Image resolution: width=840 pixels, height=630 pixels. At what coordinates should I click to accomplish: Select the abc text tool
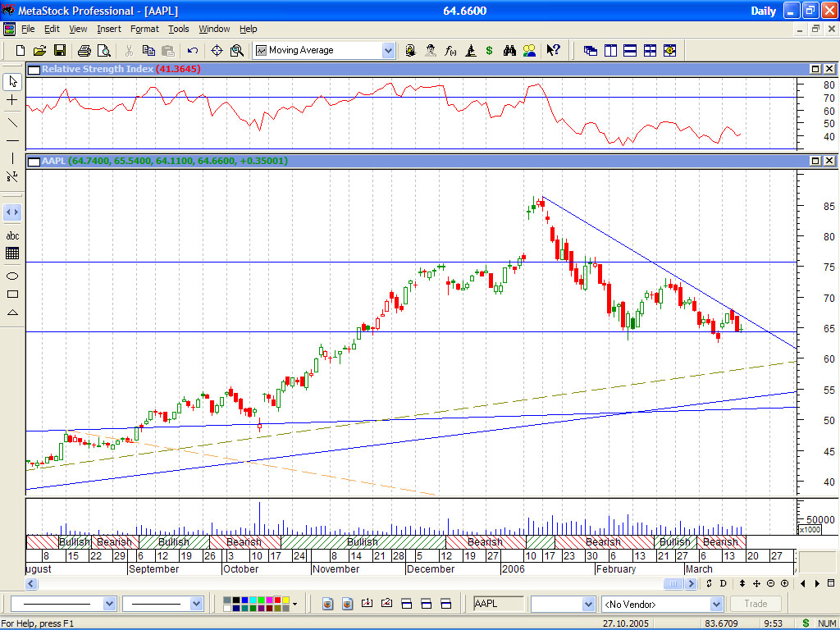tap(13, 235)
